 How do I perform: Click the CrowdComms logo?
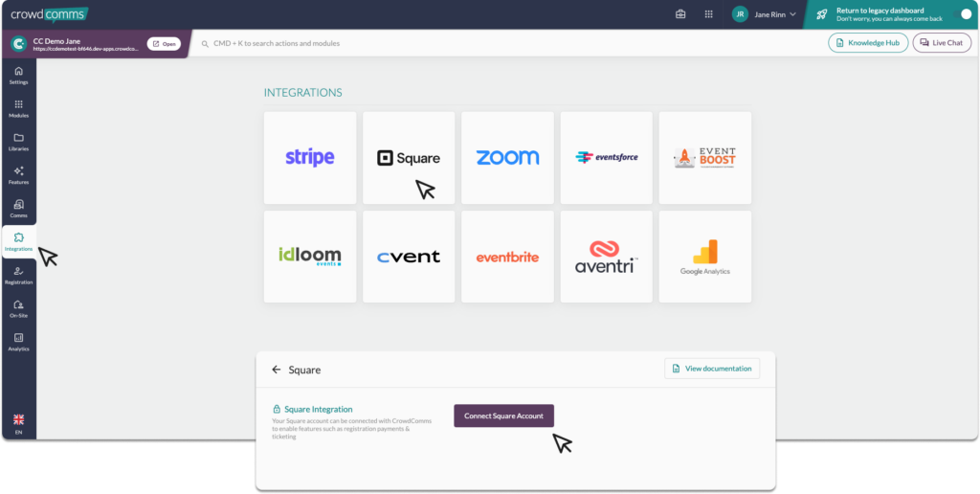[49, 13]
